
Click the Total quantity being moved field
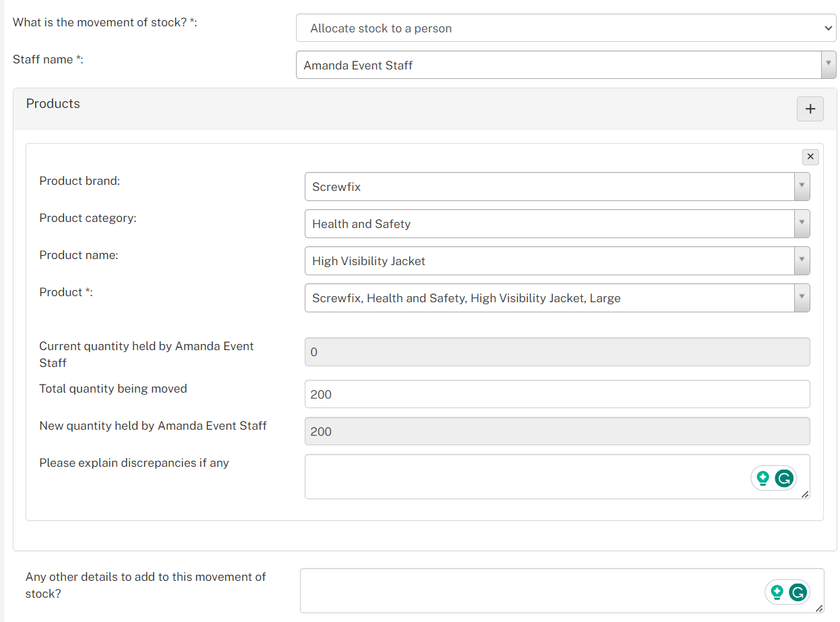tap(557, 394)
